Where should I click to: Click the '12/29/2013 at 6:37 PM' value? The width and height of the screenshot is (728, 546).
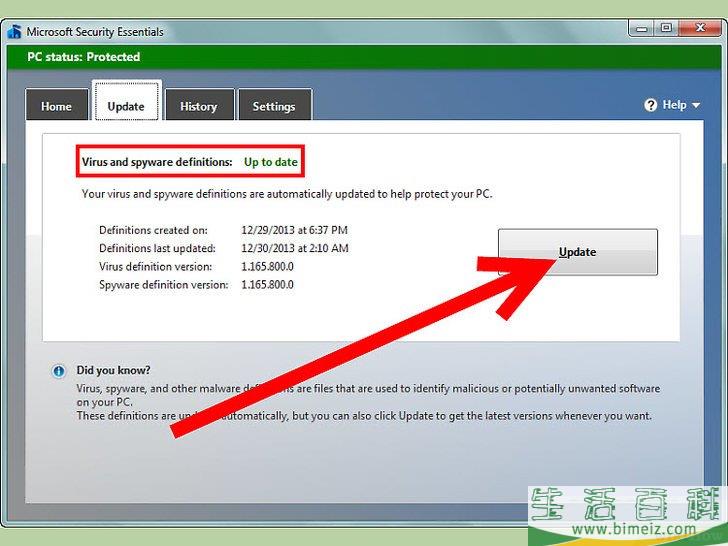point(294,230)
